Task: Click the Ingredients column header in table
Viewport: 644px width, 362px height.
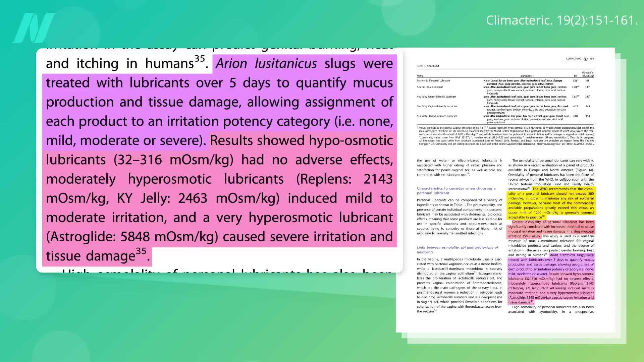Action: coord(526,76)
